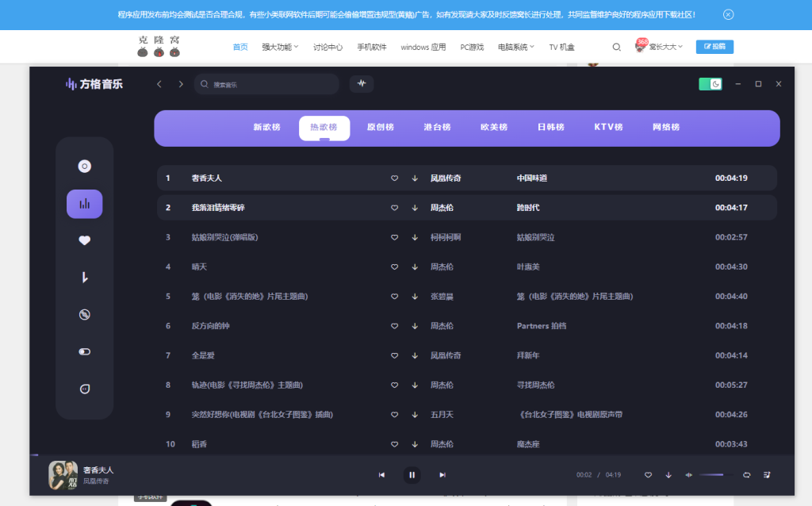Download the song 稻香
The image size is (812, 506).
(x=415, y=444)
